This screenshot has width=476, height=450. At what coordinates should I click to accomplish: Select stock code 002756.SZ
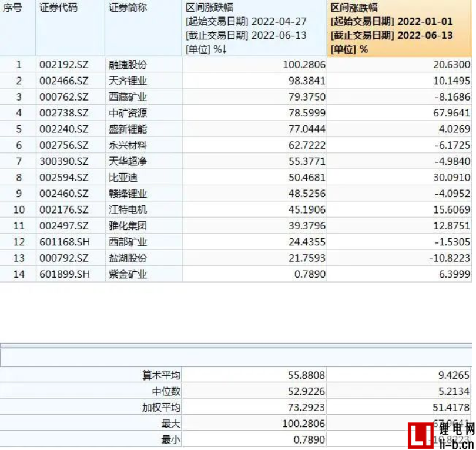coord(63,145)
